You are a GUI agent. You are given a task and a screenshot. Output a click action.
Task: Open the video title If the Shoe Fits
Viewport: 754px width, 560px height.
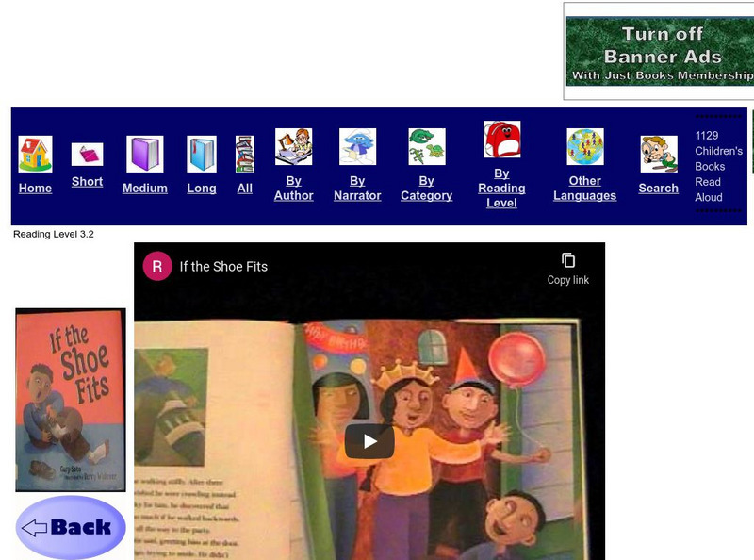pos(223,267)
